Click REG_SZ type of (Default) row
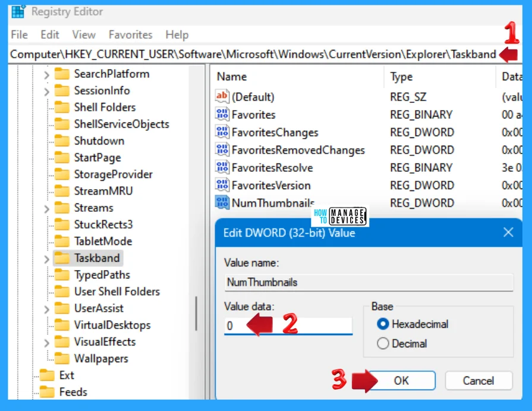This screenshot has height=411, width=532. tap(408, 97)
